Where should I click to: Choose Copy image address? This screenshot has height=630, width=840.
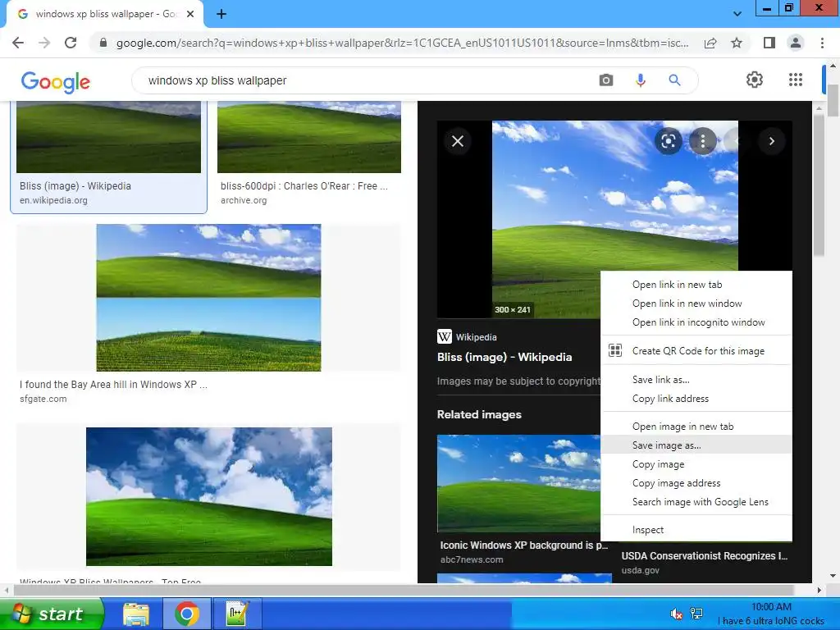click(696, 482)
